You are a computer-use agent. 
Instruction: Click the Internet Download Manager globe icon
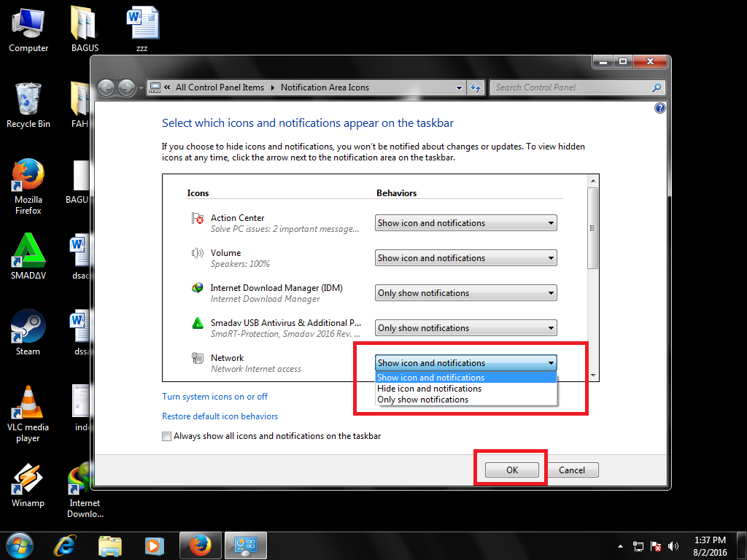coord(197,288)
